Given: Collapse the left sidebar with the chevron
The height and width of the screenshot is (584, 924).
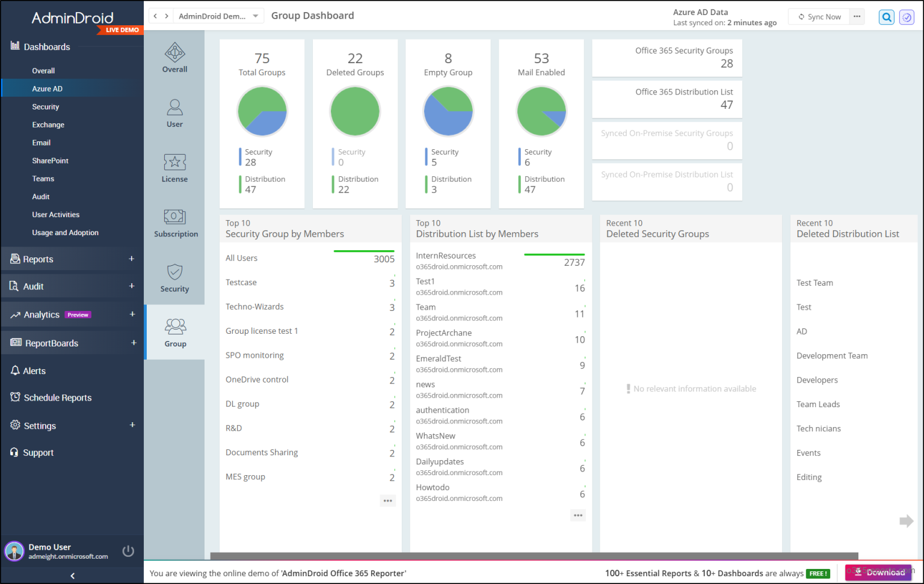Looking at the screenshot, I should [72, 576].
